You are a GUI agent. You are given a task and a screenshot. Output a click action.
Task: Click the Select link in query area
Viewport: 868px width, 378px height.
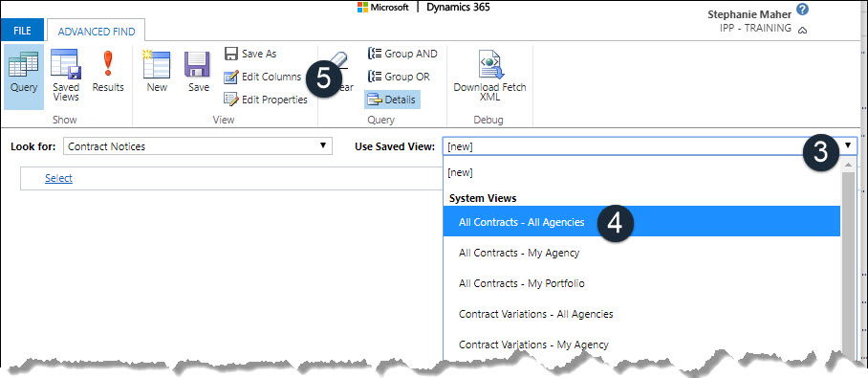(58, 178)
